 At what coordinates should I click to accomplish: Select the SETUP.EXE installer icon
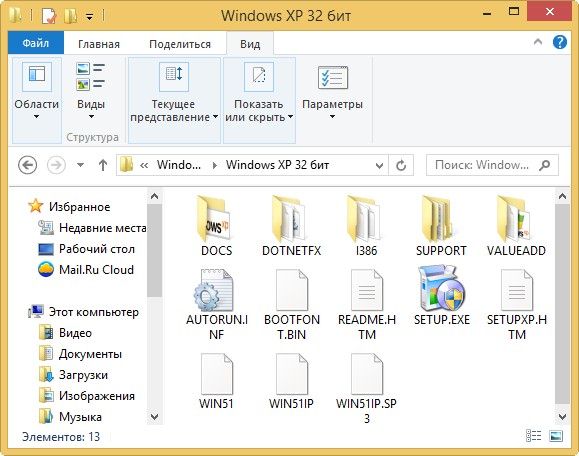pyautogui.click(x=442, y=288)
